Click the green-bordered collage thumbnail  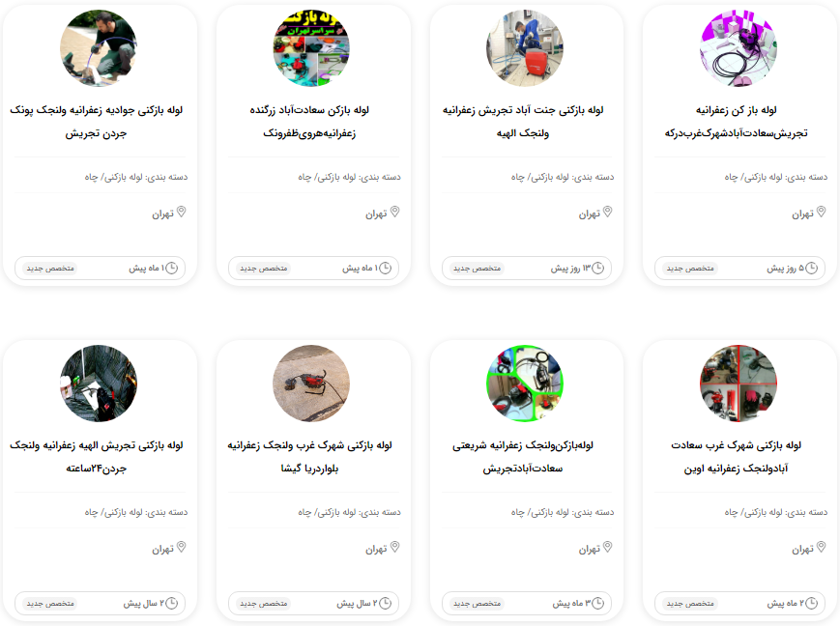tap(525, 384)
